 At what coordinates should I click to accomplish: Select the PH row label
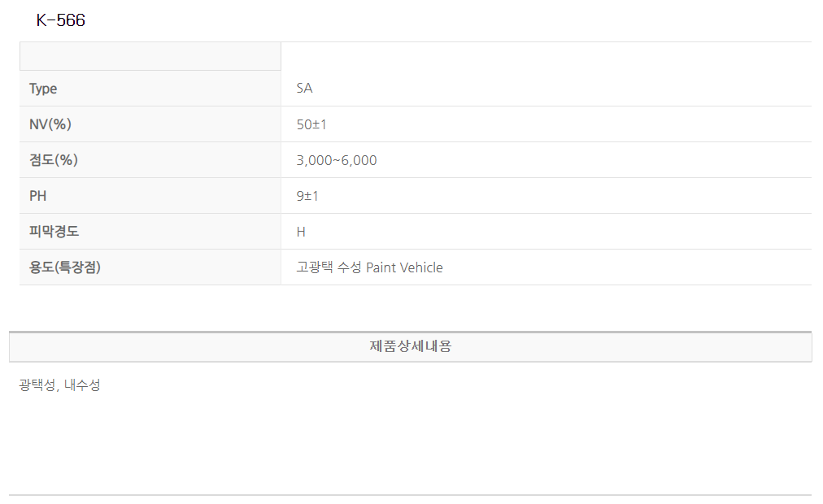pos(38,196)
